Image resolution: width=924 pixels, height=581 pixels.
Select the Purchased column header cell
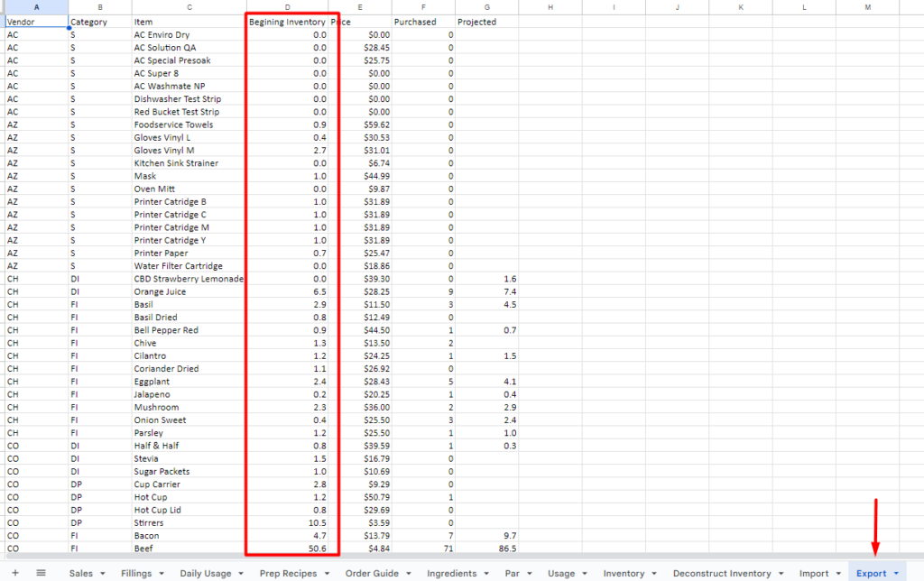coord(422,22)
